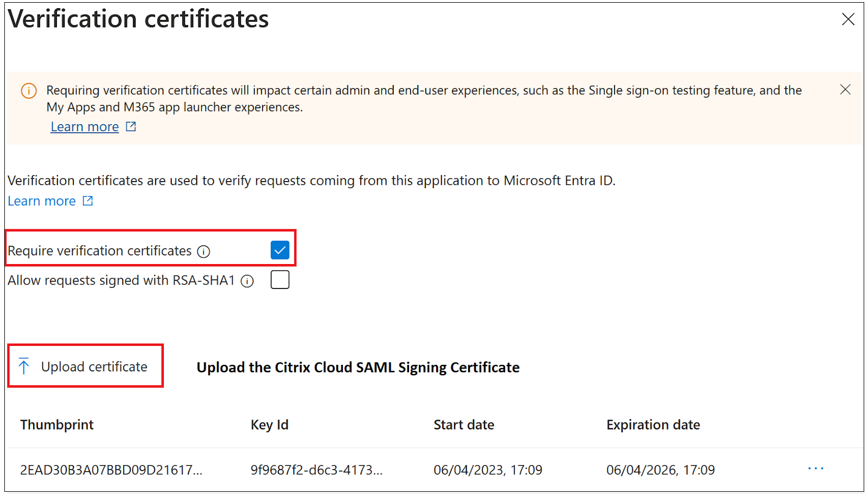The height and width of the screenshot is (495, 868).
Task: Click info icon beside Allow RSA-SHA1 requests
Action: point(247,281)
